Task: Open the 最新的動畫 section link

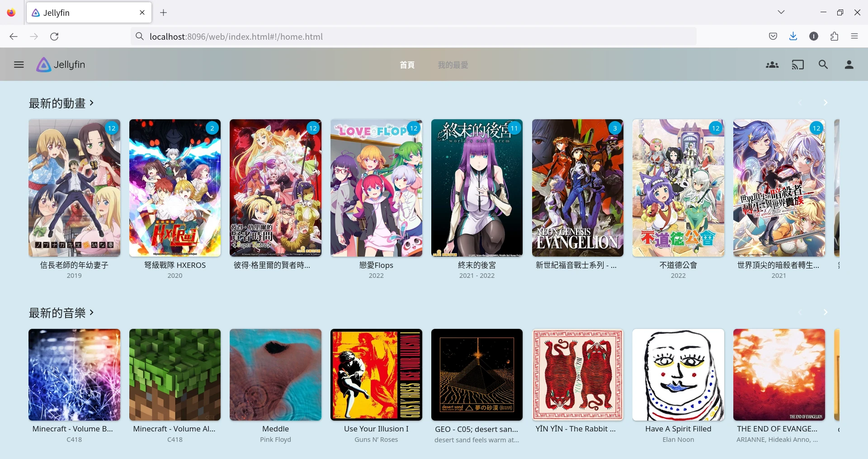Action: (61, 103)
